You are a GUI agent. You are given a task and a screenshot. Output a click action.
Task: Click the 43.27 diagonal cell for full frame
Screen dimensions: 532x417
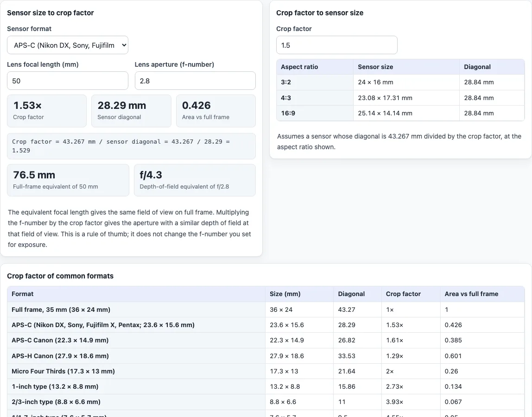click(x=357, y=310)
